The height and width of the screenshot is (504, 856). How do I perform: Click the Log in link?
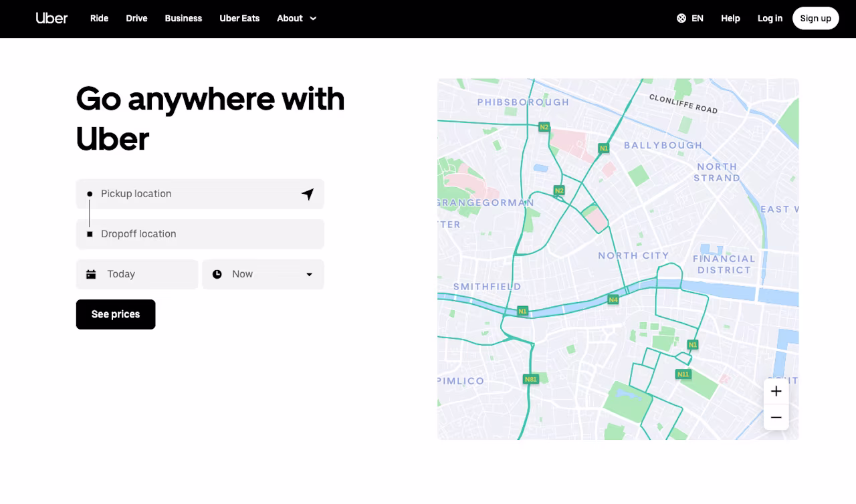click(770, 18)
